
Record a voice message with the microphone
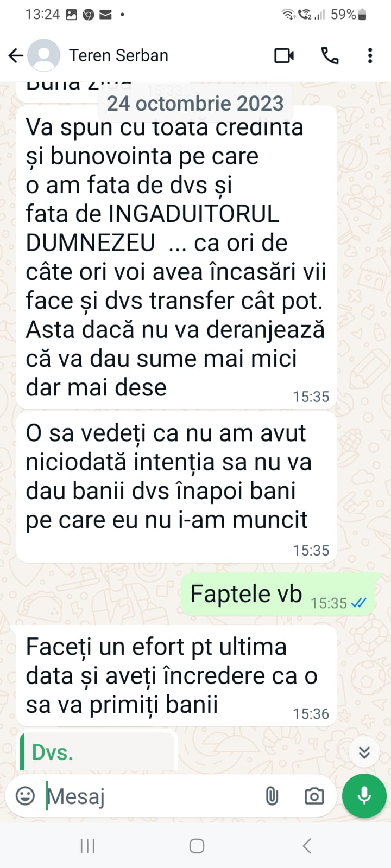tap(364, 796)
